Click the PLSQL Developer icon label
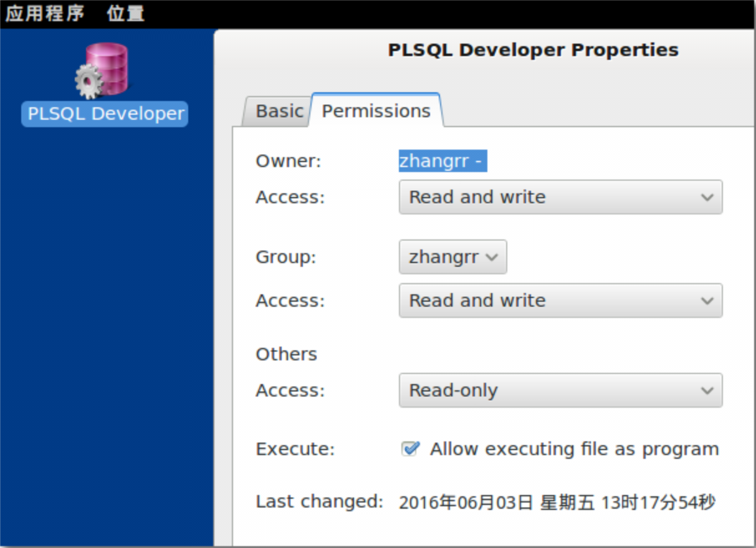Image resolution: width=756 pixels, height=548 pixels. click(x=105, y=113)
